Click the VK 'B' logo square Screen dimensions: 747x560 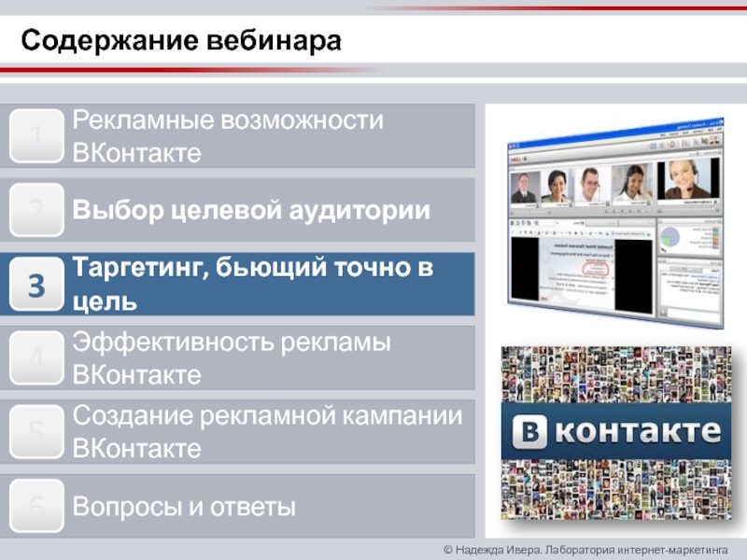tap(529, 432)
